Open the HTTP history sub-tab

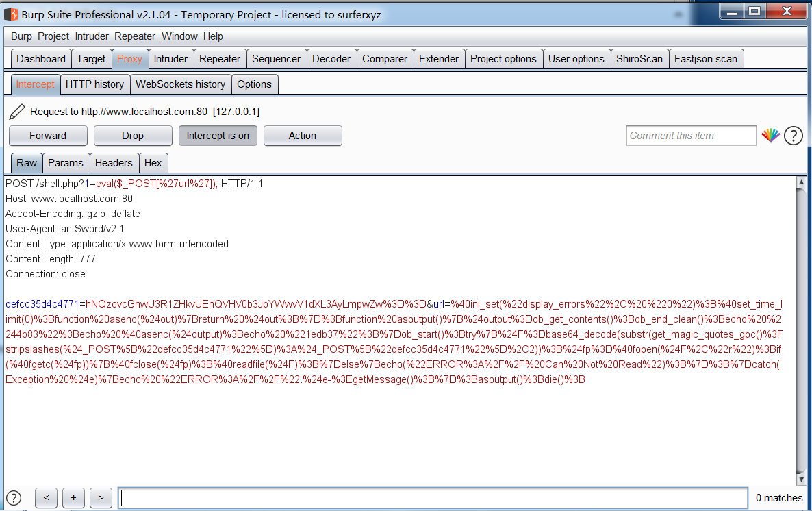pos(94,84)
